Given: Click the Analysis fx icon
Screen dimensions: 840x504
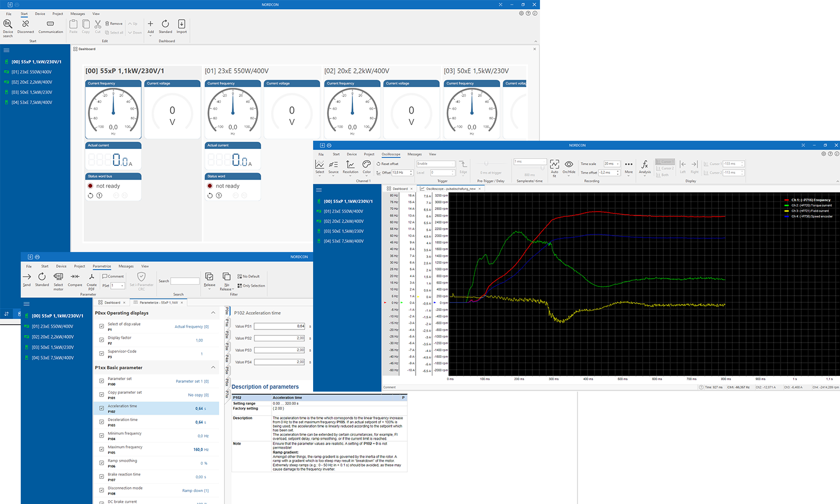Looking at the screenshot, I should click(x=645, y=164).
